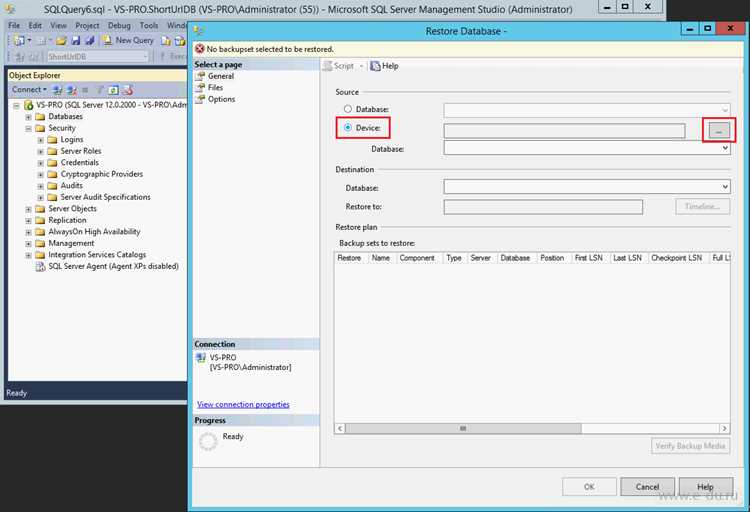Click New Project icon in SSMS toolbar
Screen dimensions: 750x512
click(19, 41)
